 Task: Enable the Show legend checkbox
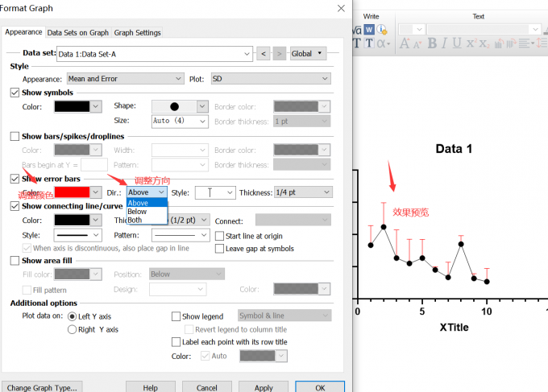(176, 316)
